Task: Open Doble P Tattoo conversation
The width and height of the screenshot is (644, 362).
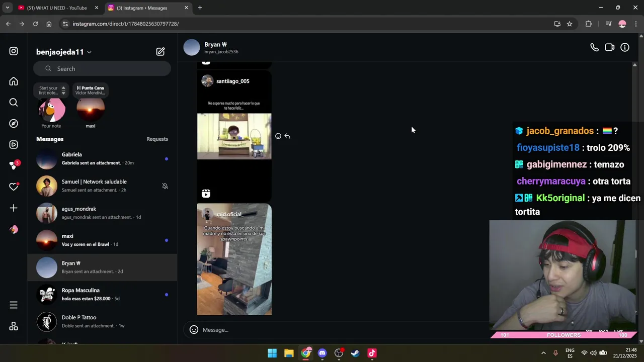Action: [x=102, y=322]
